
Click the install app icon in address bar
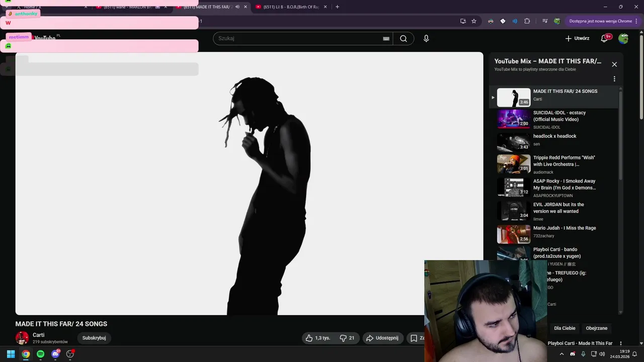463,21
